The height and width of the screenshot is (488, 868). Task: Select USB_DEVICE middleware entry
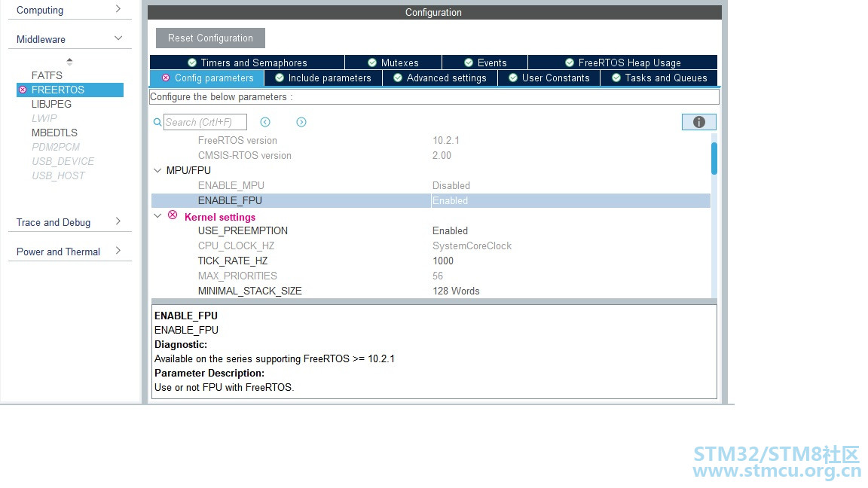[x=63, y=162]
